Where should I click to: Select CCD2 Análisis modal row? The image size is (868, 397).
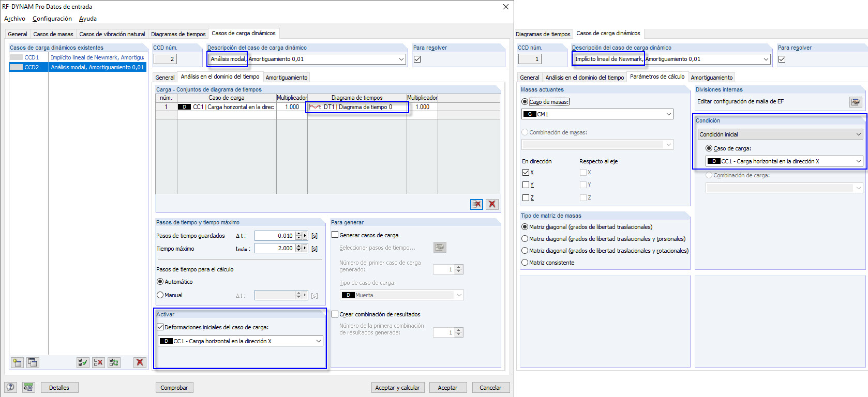pos(78,67)
